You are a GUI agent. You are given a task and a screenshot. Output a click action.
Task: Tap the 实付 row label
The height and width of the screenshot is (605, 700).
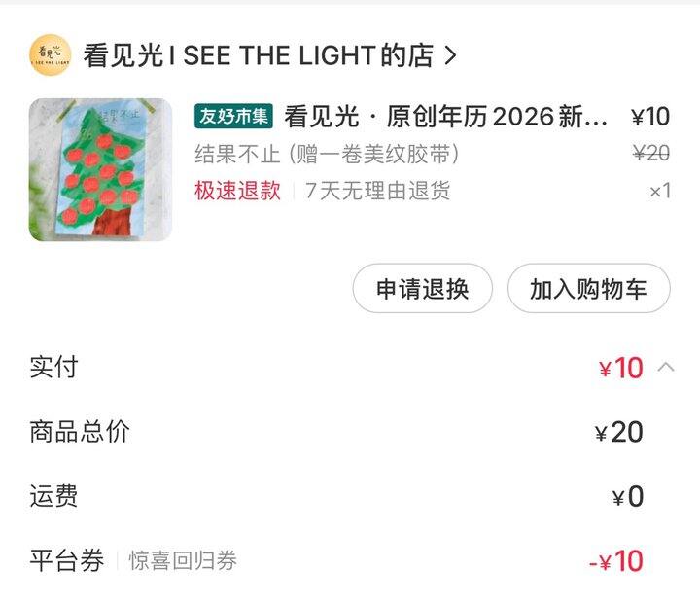(x=53, y=367)
